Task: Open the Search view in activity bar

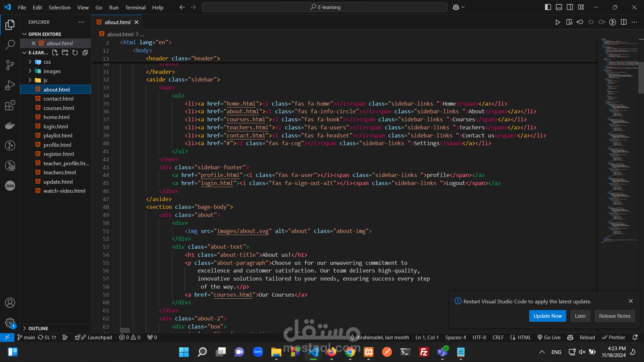Action: click(x=10, y=45)
